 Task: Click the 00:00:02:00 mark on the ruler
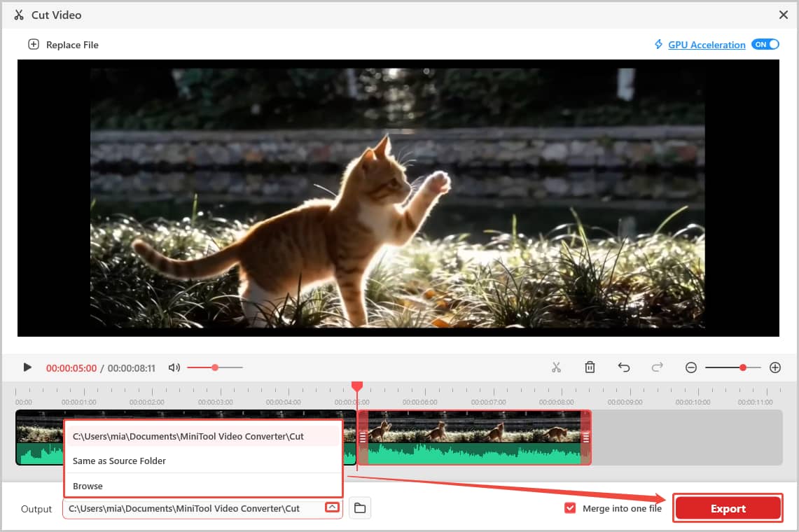click(x=147, y=402)
